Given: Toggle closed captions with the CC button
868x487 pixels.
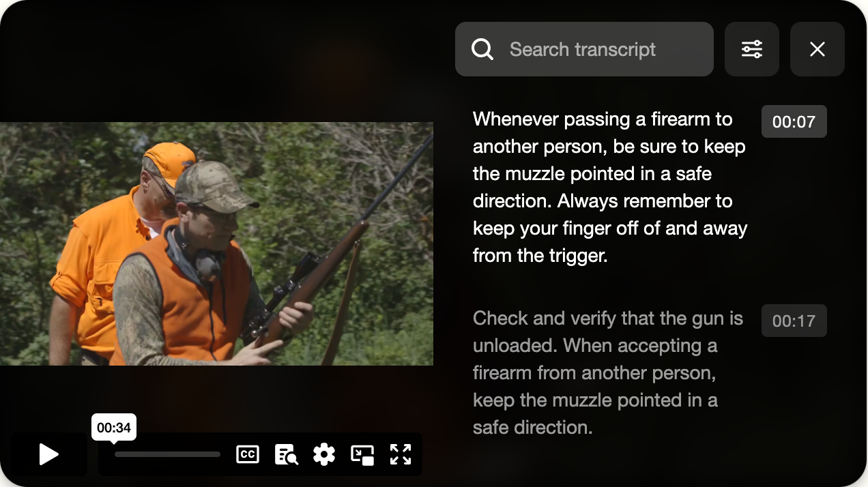Looking at the screenshot, I should pyautogui.click(x=248, y=454).
